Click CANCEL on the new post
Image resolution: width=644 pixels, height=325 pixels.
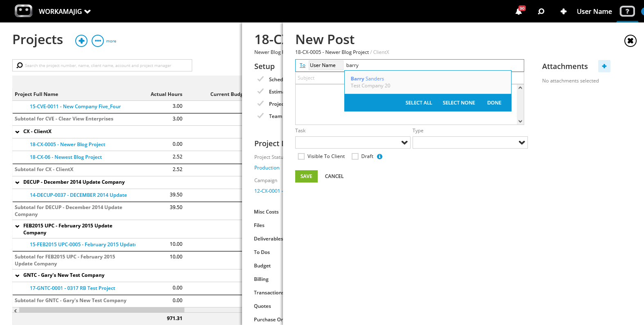(x=334, y=176)
